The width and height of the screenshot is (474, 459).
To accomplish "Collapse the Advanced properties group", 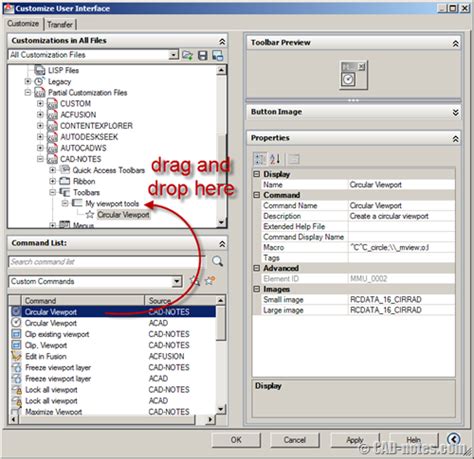I will pyautogui.click(x=257, y=268).
